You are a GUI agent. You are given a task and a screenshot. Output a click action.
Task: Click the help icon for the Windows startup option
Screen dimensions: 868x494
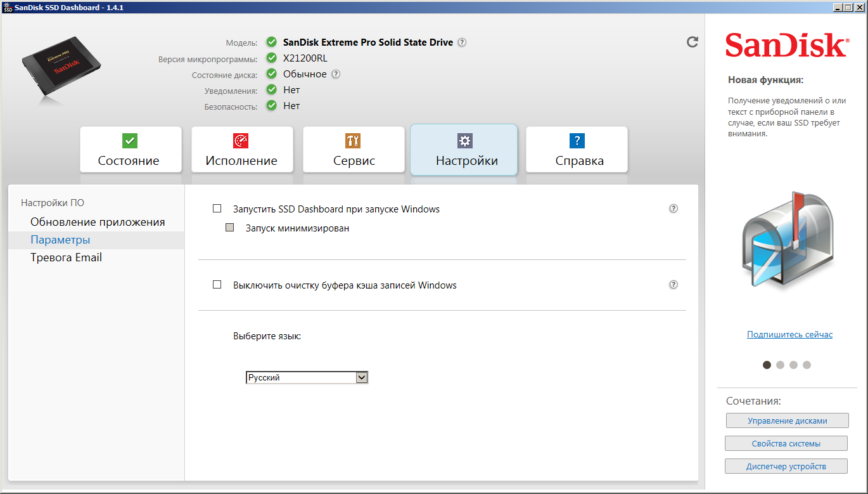[x=673, y=209]
